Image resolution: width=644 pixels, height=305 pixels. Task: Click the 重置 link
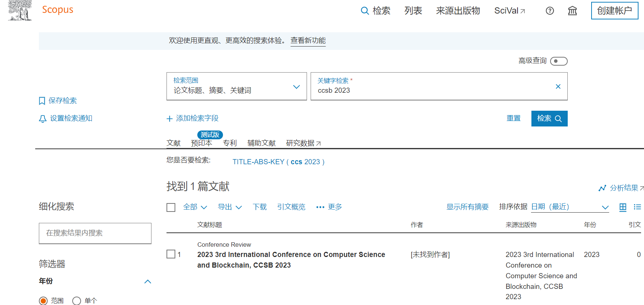pos(513,118)
